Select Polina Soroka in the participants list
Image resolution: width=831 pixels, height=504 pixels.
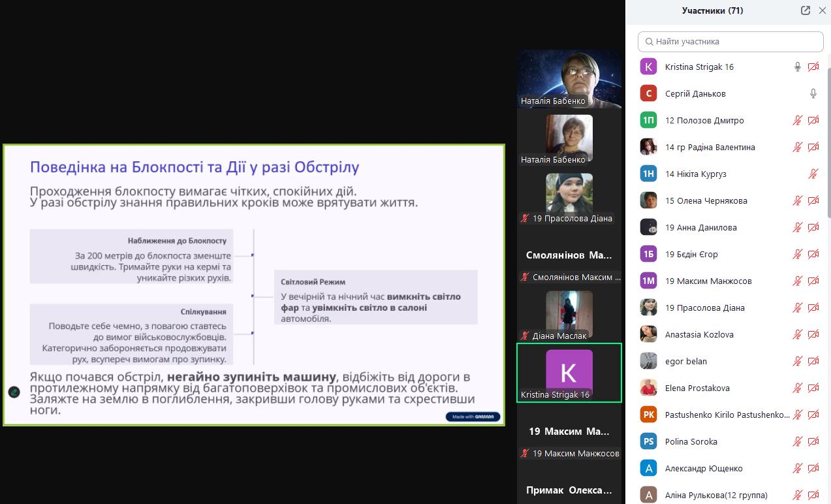691,442
